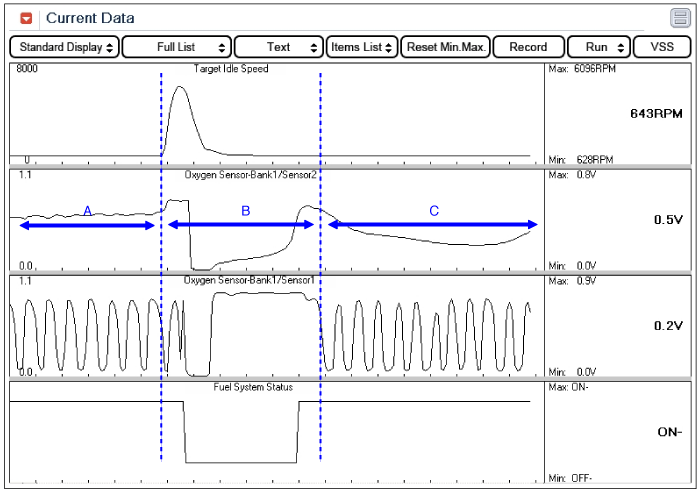The width and height of the screenshot is (700, 492).
Task: Click the Current Data panel title
Action: click(90, 18)
